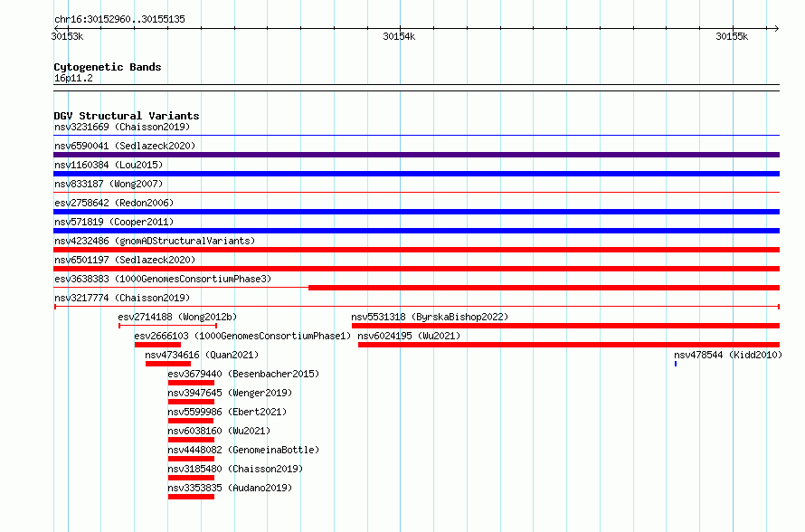Screen dimensions: 805x532
Task: Open esv3679440 (Besenbacher2015) variant
Action: pos(243,374)
